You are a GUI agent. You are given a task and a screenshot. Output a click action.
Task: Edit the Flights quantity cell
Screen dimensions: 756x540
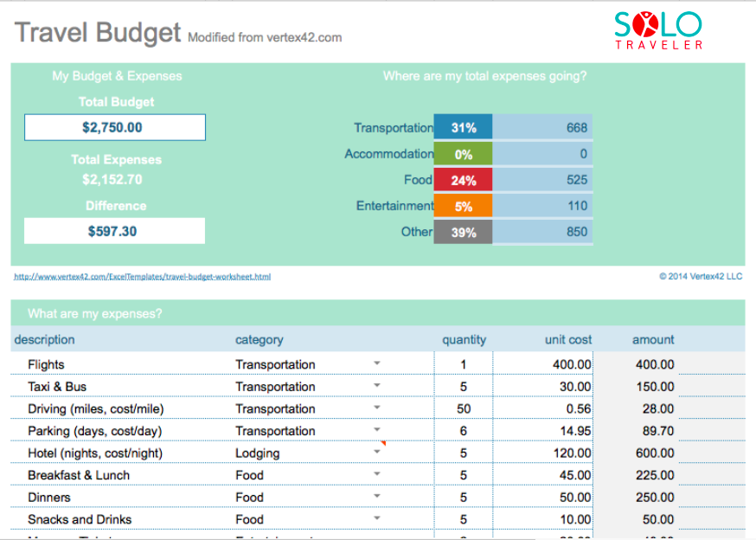coord(463,363)
